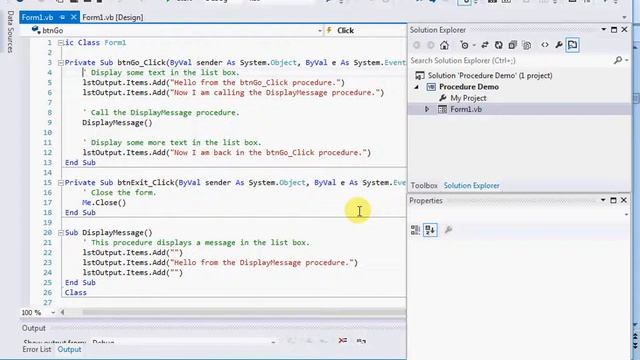Click 'End Sub' on line 25
Viewport: 640px width, 360px height.
click(x=80, y=282)
